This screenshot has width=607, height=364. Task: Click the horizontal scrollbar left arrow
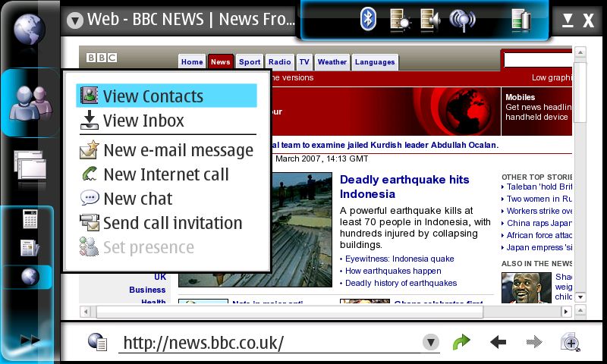click(86, 312)
